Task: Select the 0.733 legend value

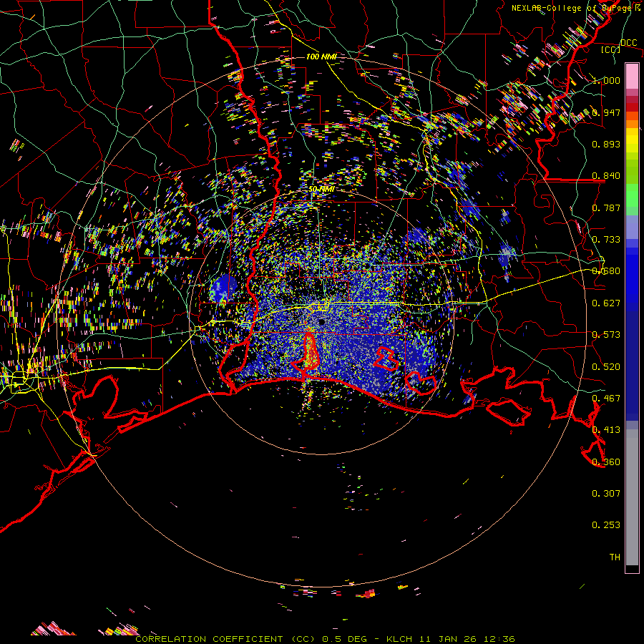Action: [x=606, y=240]
